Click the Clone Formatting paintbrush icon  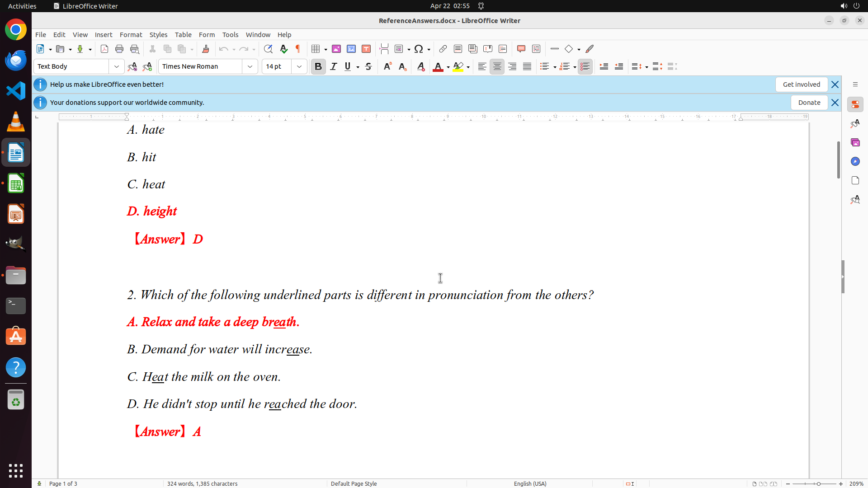click(x=206, y=49)
